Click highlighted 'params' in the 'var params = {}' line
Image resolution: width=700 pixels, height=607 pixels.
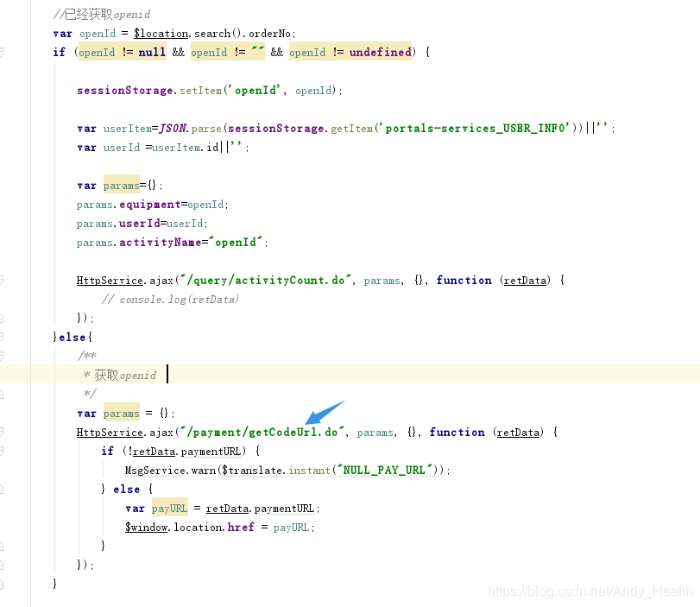coord(122,413)
